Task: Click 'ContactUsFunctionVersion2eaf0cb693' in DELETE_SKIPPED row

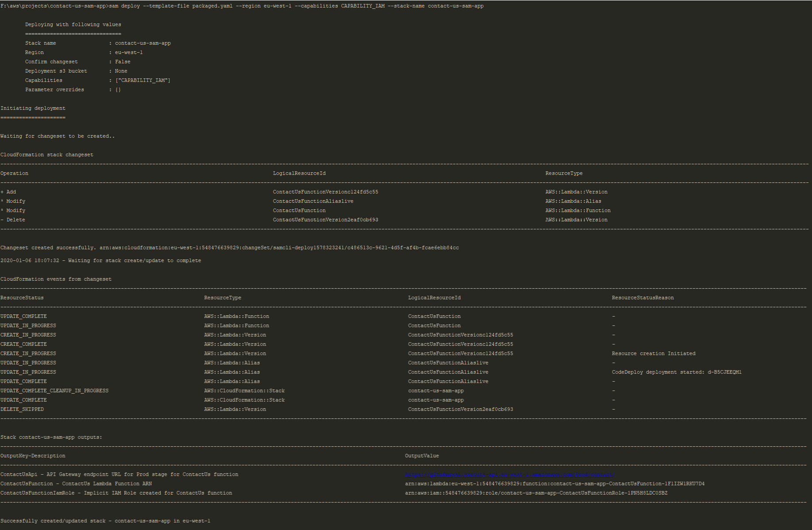Action: coord(461,410)
